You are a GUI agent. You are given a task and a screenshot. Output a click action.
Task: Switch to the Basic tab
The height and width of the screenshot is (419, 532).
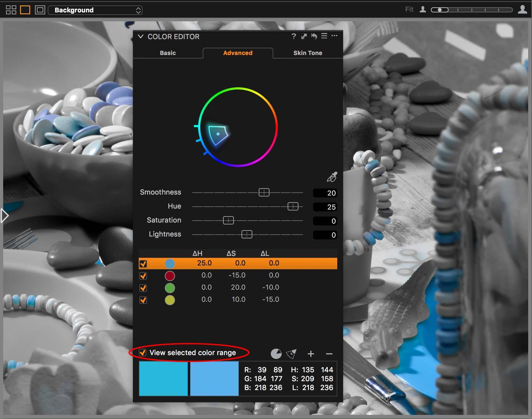(x=168, y=53)
